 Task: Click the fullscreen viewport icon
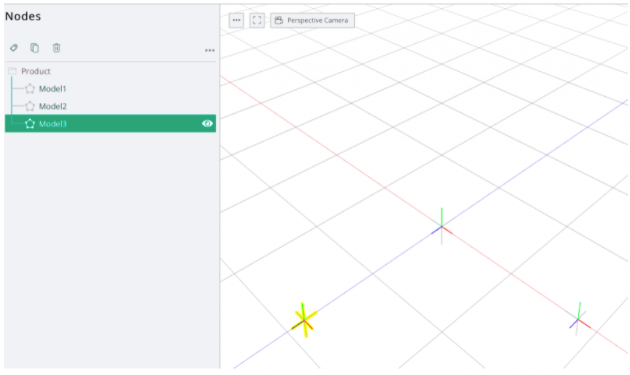pyautogui.click(x=257, y=20)
